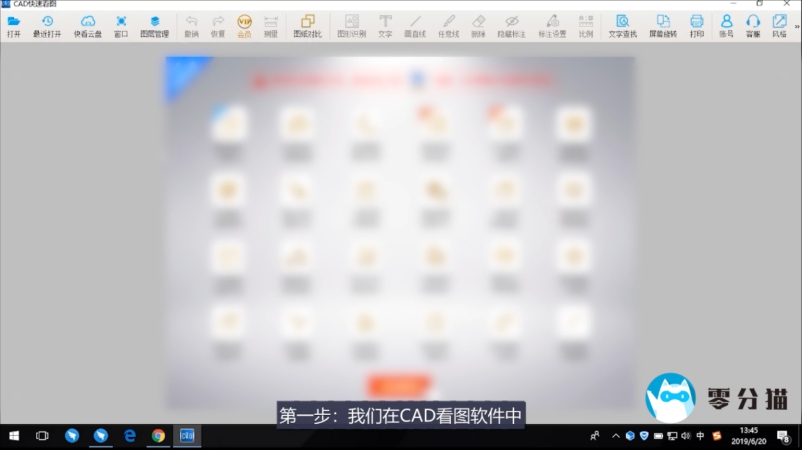Screen dimensions: 802x450
Task: Contact 客服 customer service headset icon
Action: (753, 26)
